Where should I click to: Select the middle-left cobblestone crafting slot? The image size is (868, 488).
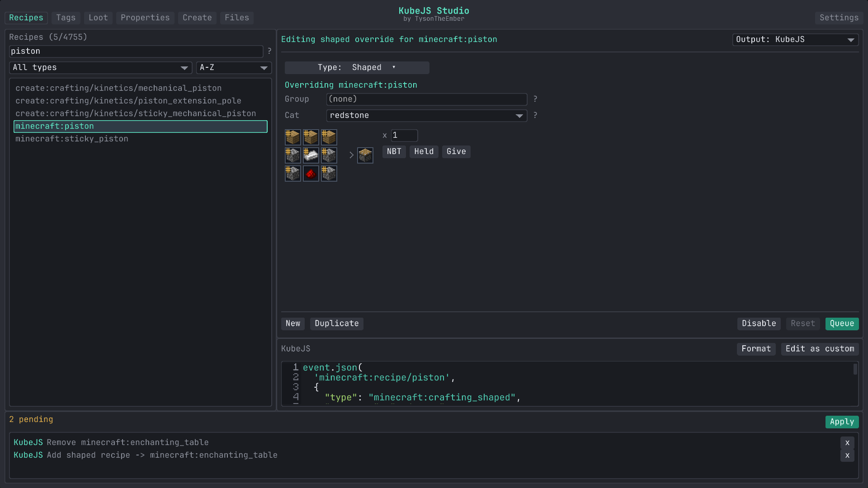click(292, 155)
